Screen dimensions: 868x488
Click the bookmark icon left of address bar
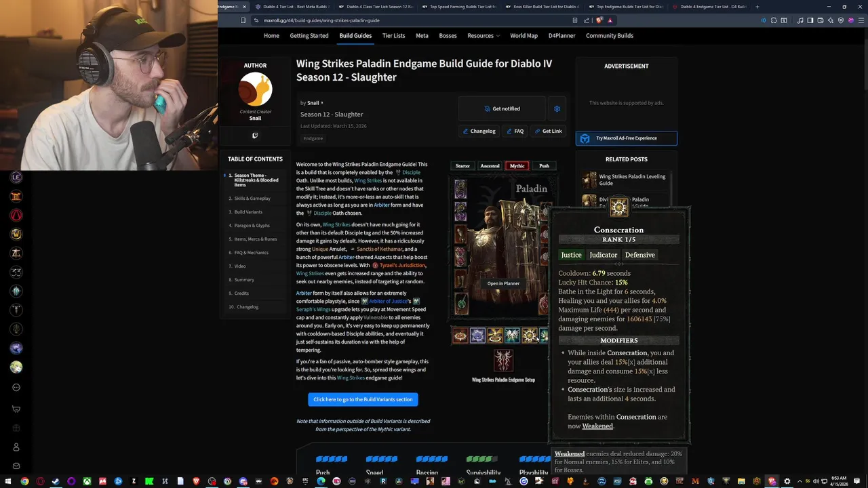click(243, 20)
